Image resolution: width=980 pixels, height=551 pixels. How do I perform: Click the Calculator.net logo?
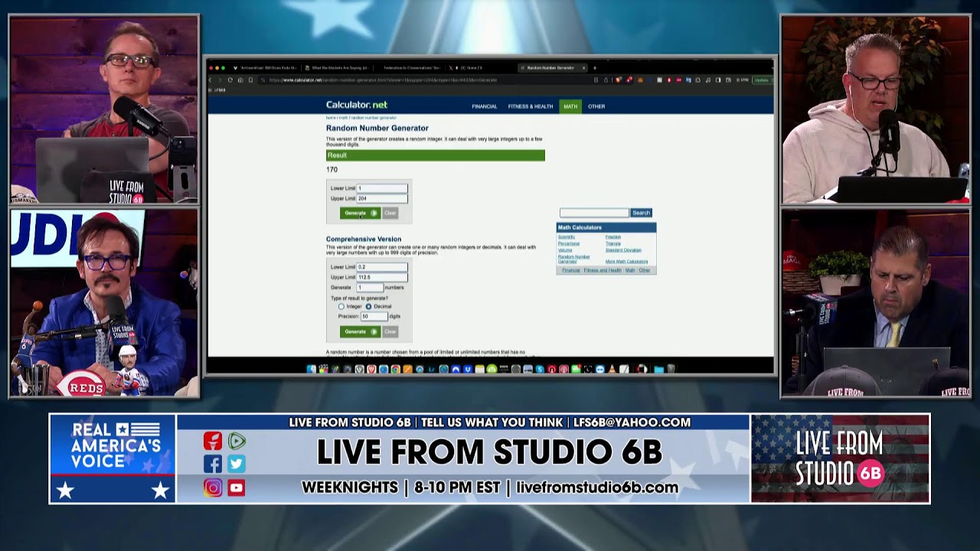[357, 105]
